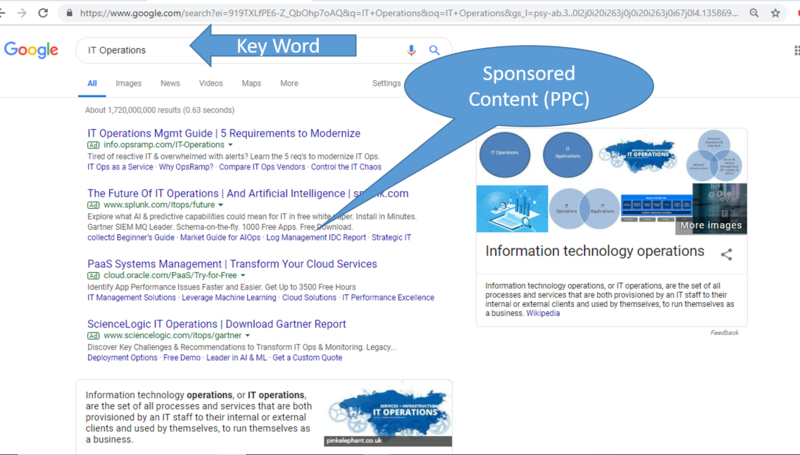The image size is (800, 455).
Task: Expand the dropdown arrow after sciencelogic.com URL
Action: click(247, 336)
